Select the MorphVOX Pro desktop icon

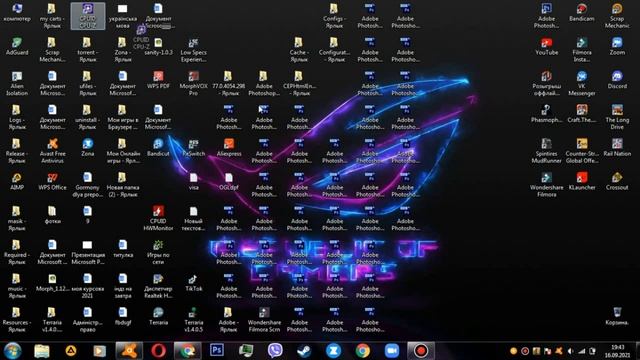(193, 83)
